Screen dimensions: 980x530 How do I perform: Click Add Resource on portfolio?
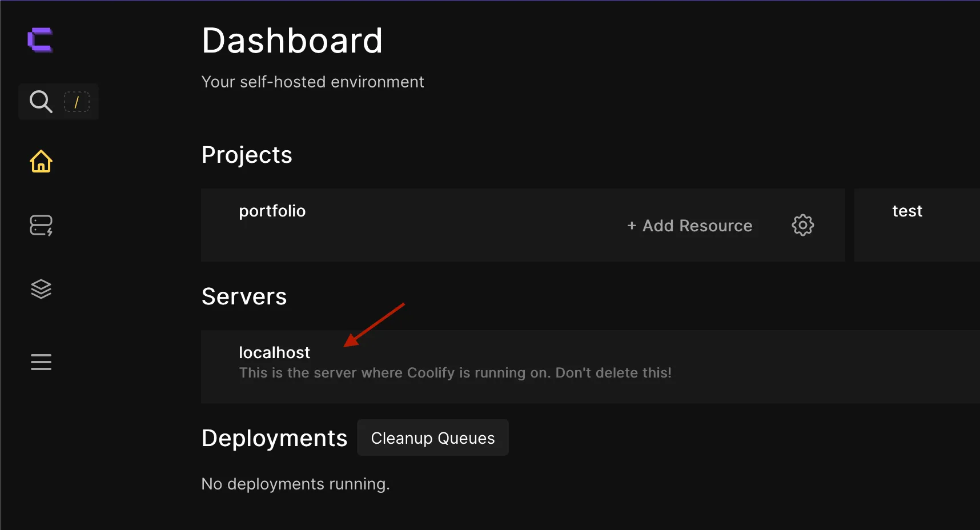[x=690, y=226]
